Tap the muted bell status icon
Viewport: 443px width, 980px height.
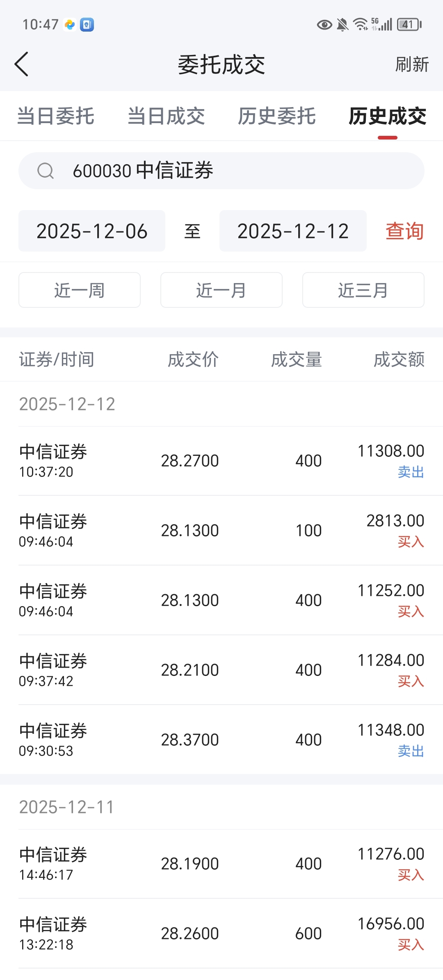point(343,25)
